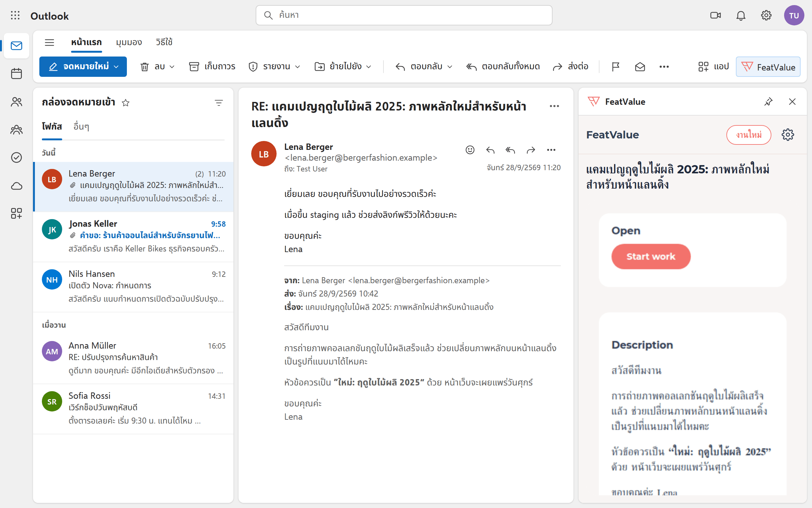
Task: Open To Do checkmark icon
Action: pyautogui.click(x=16, y=157)
